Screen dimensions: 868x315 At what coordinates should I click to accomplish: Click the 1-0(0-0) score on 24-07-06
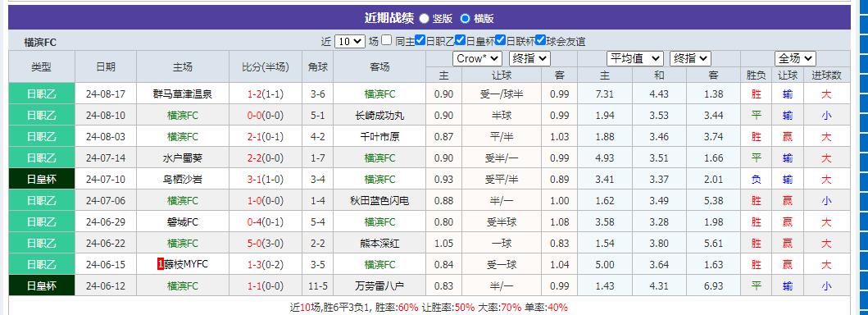click(266, 201)
